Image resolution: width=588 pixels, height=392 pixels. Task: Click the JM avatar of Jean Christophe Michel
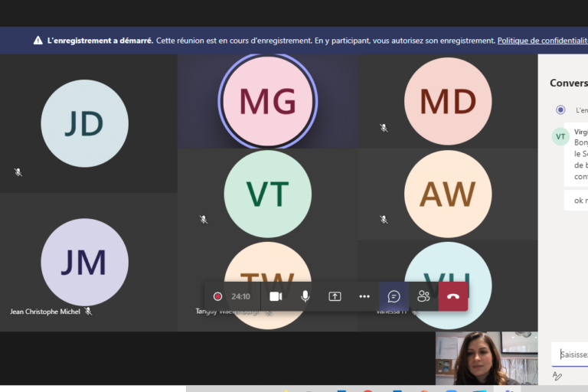[84, 262]
